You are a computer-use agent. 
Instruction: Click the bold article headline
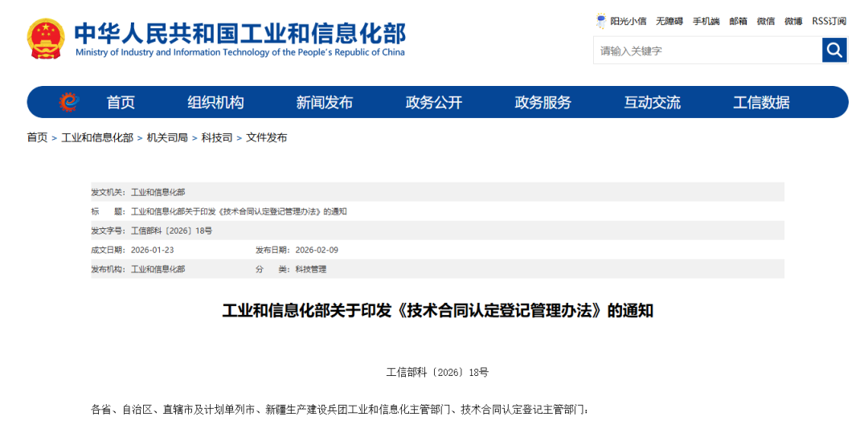[x=437, y=311]
